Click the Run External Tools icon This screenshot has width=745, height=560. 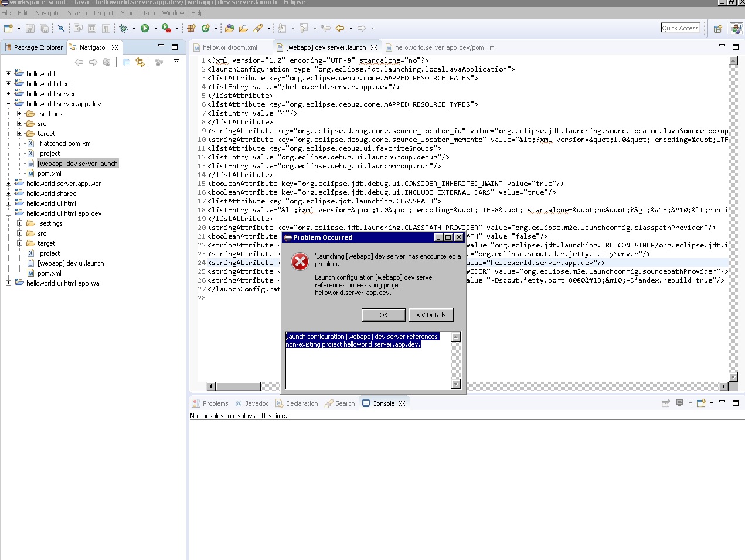coord(166,28)
